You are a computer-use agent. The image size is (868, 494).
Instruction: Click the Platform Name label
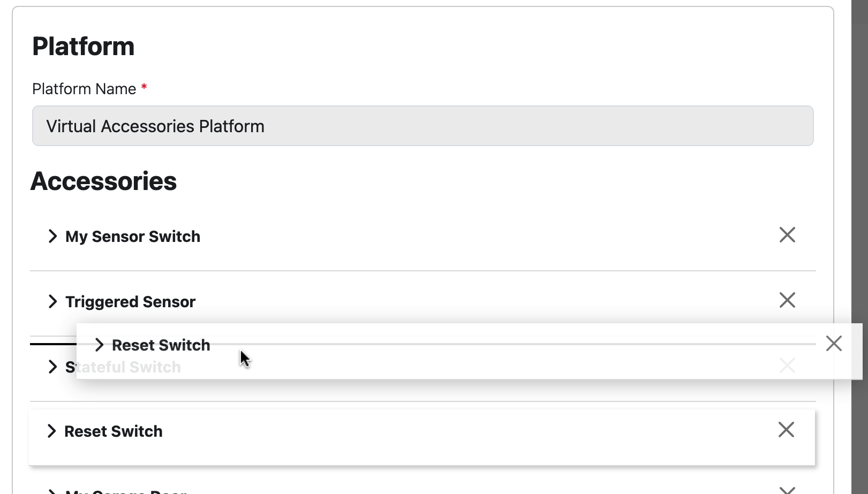tap(84, 89)
